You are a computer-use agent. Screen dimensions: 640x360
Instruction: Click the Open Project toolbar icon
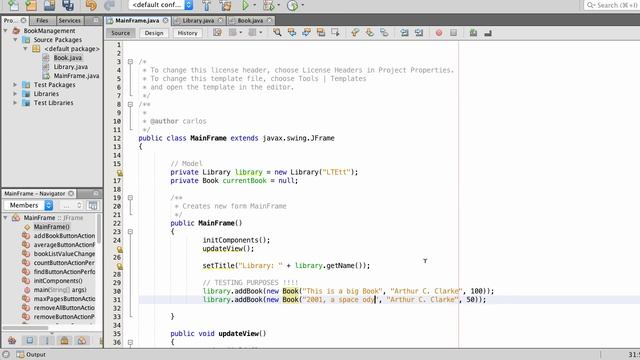point(49,5)
